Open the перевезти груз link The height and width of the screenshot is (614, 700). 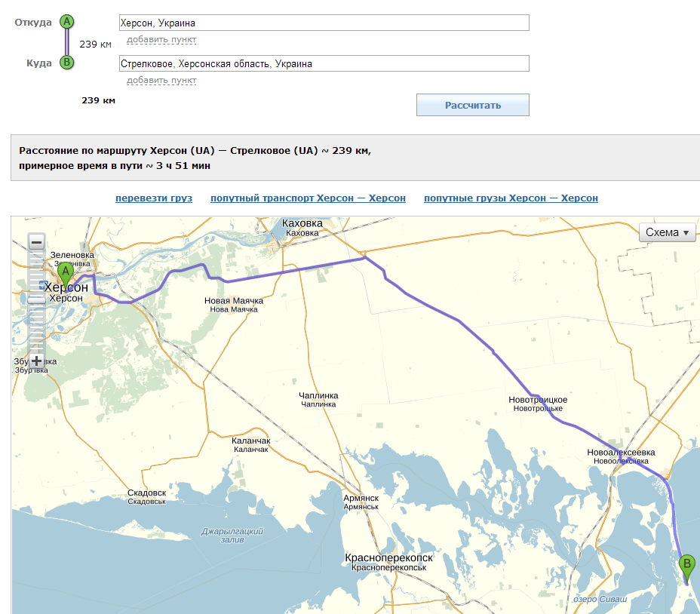(x=154, y=198)
